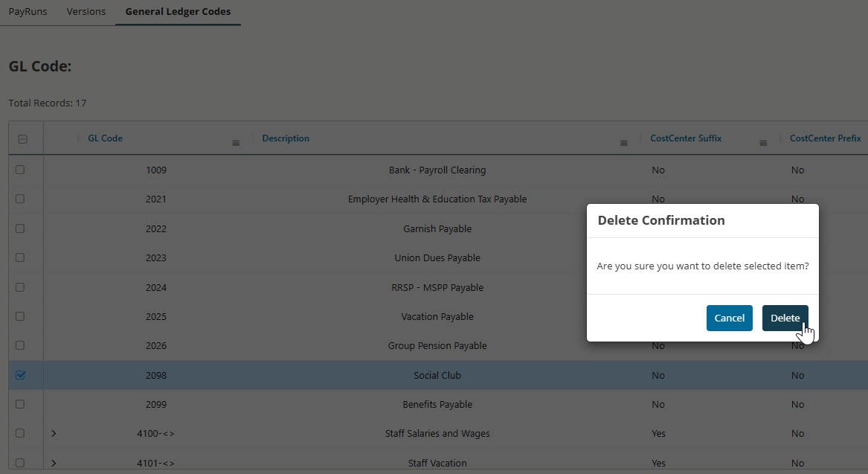Click GL code cell 2022
The width and height of the screenshot is (868, 474).
[x=156, y=228]
